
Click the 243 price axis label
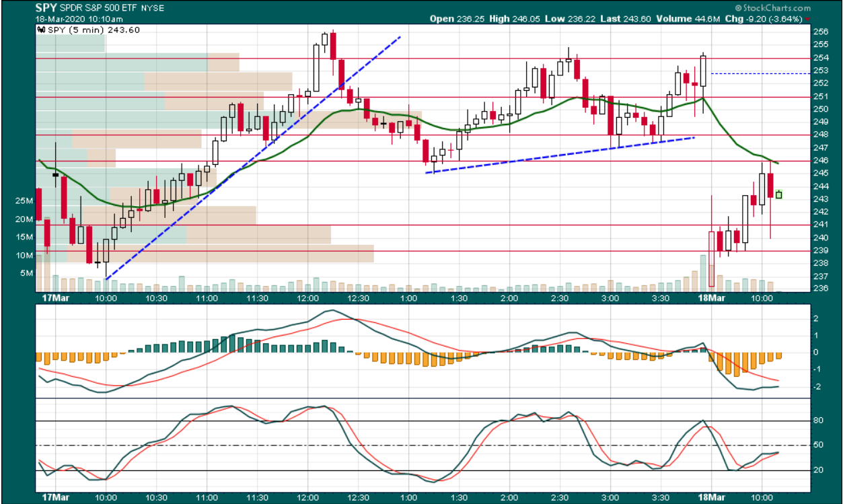[x=821, y=199]
